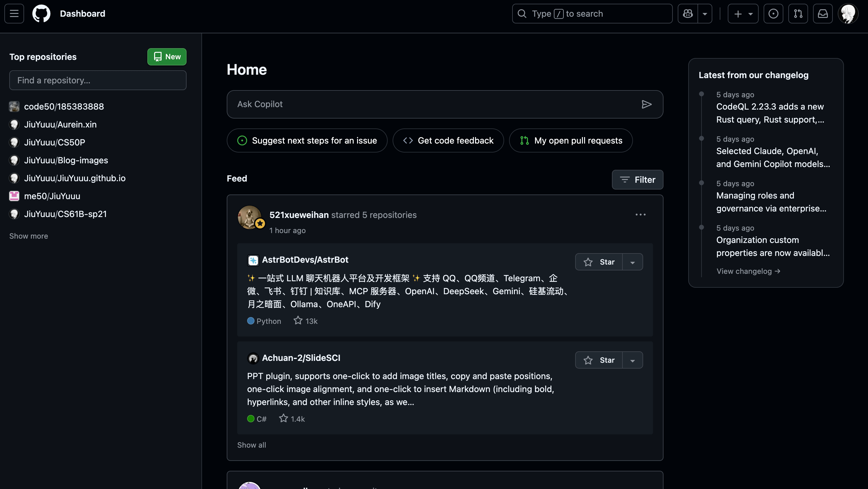The width and height of the screenshot is (868, 489).
Task: Open JiuYuuu/CS50P repository link
Action: tap(55, 142)
